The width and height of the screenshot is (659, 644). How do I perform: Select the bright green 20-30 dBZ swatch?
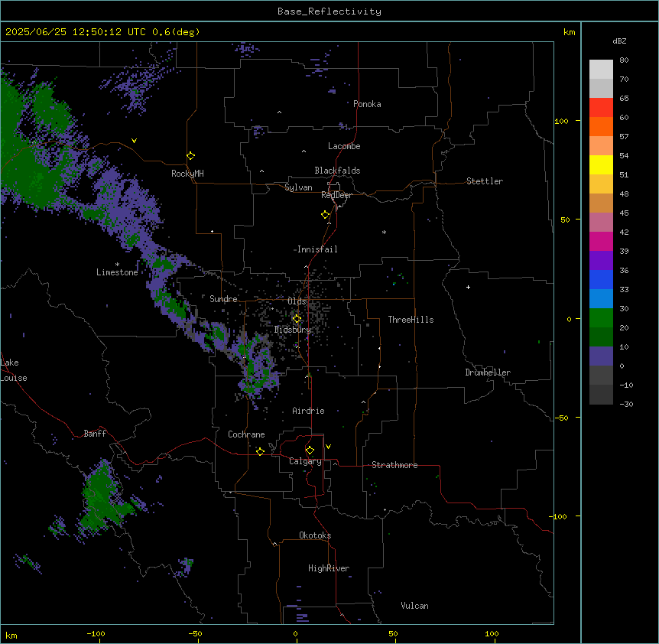(x=601, y=318)
